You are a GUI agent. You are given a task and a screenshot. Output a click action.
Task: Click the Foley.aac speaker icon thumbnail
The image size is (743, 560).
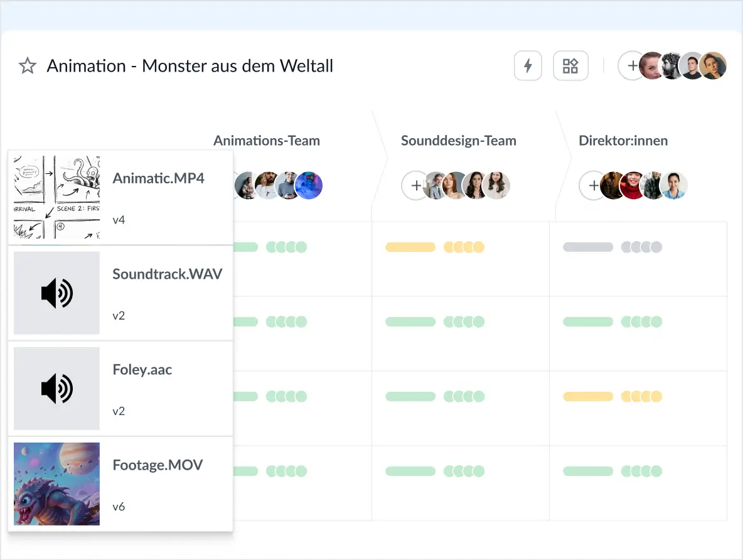click(57, 389)
